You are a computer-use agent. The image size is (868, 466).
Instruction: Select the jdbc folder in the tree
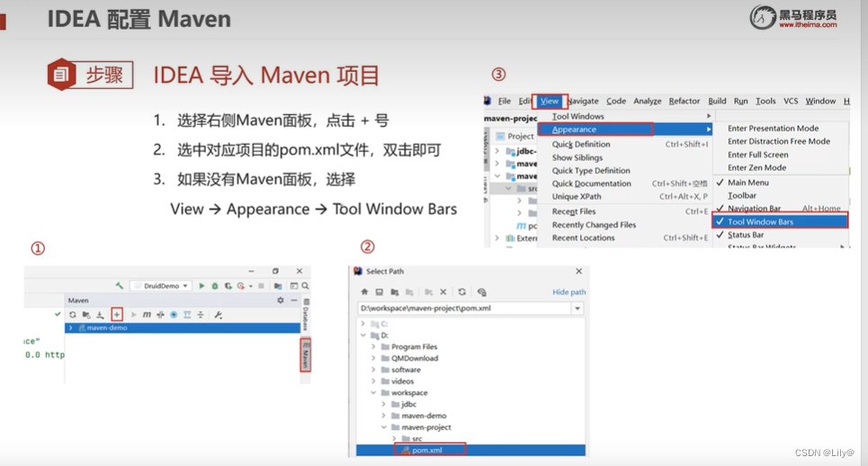click(x=408, y=405)
